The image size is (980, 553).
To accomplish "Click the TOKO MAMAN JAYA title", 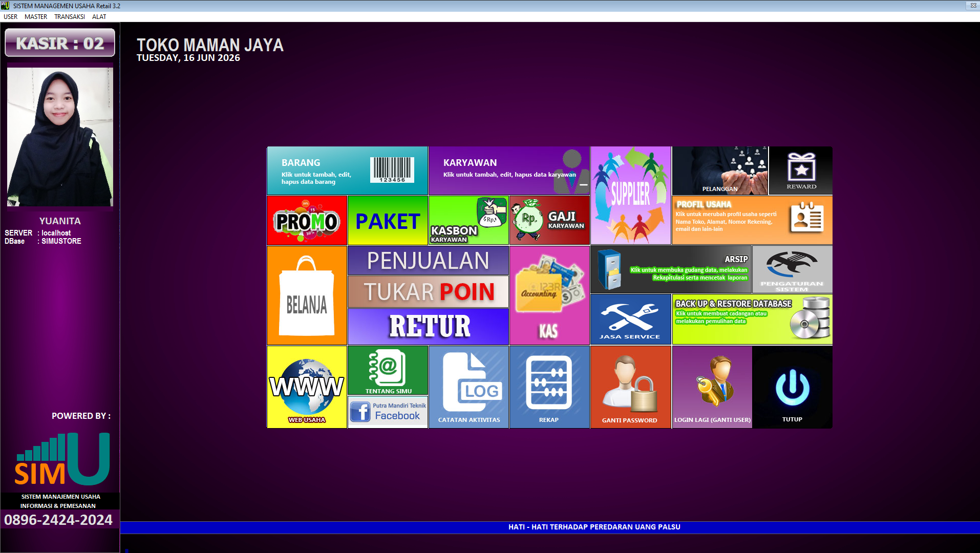I will point(210,45).
